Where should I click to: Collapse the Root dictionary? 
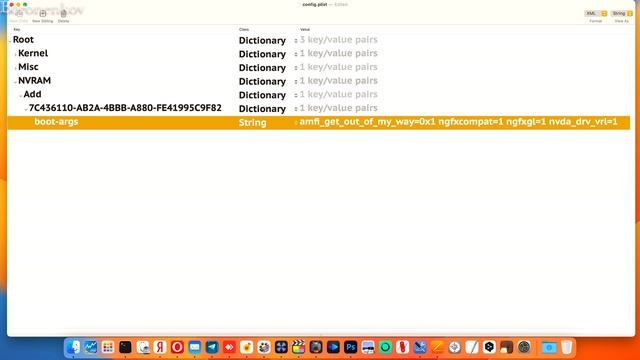10,41
